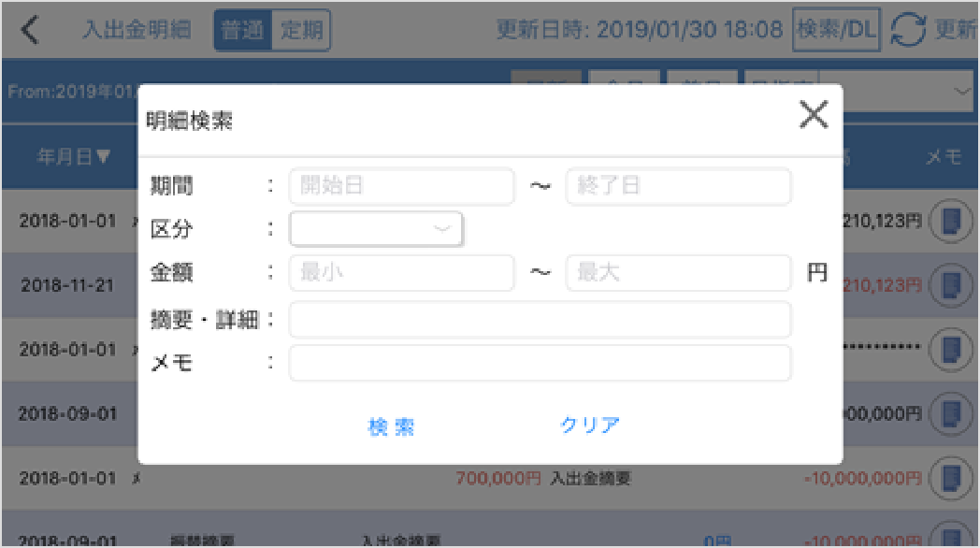
Task: Sort by 年月日 column header
Action: pos(73,157)
